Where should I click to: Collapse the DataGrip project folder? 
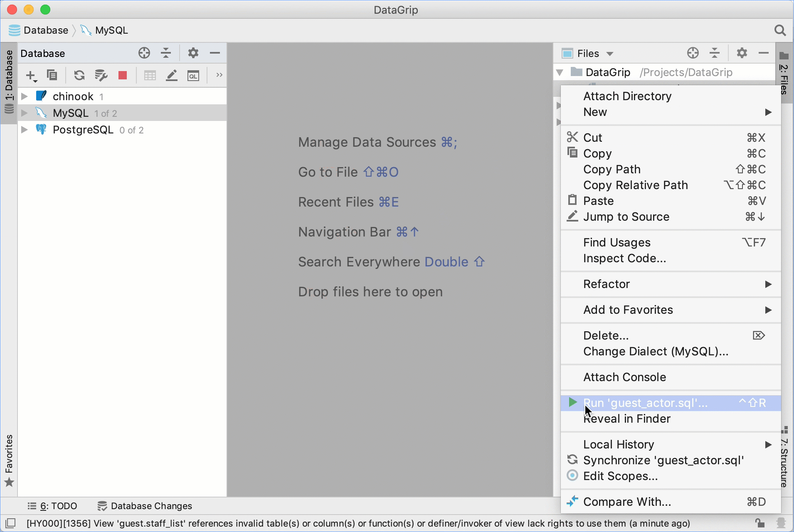(x=560, y=72)
